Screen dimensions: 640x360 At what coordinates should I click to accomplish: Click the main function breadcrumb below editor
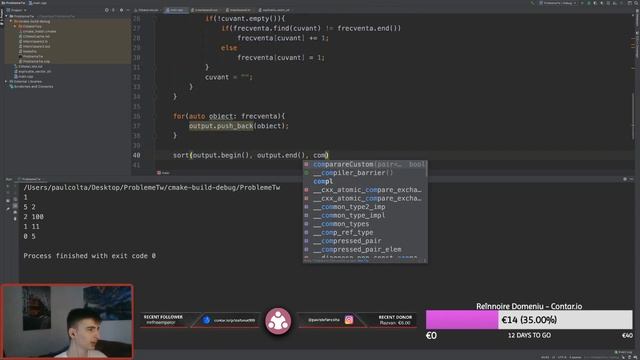[164, 173]
